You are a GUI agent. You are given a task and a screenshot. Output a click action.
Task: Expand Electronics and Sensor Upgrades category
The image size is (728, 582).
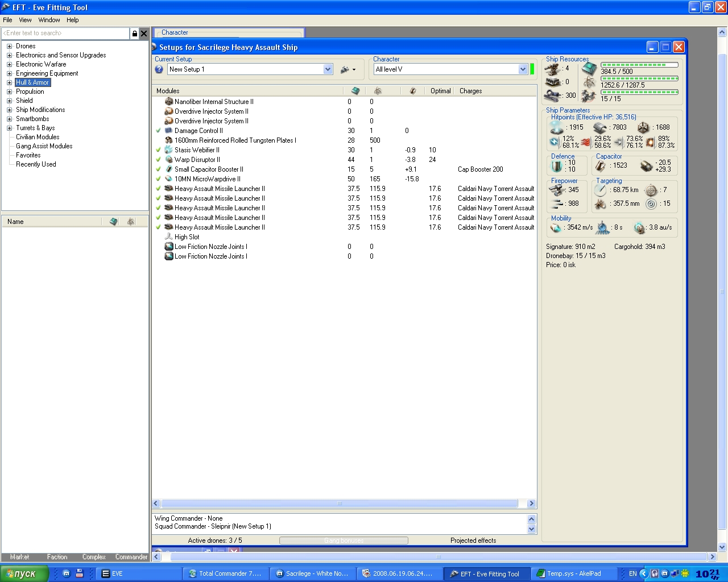pos(9,56)
